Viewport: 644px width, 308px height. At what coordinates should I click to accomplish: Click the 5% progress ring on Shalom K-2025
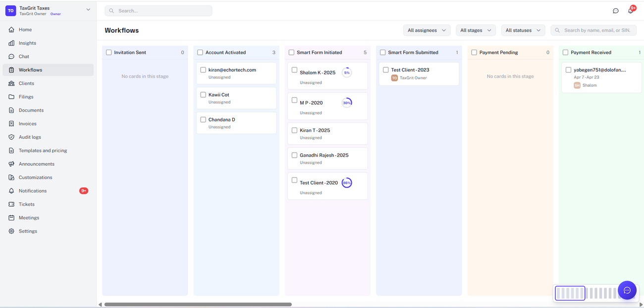tap(347, 72)
